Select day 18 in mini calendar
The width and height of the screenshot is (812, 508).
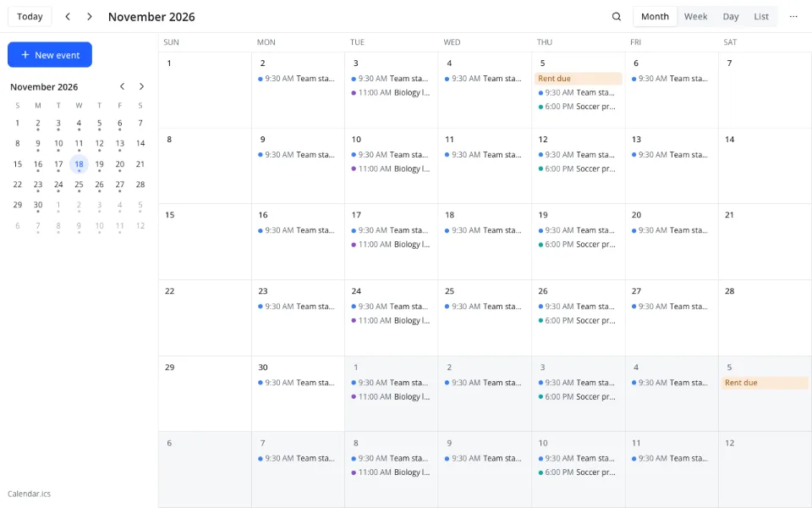pyautogui.click(x=79, y=164)
